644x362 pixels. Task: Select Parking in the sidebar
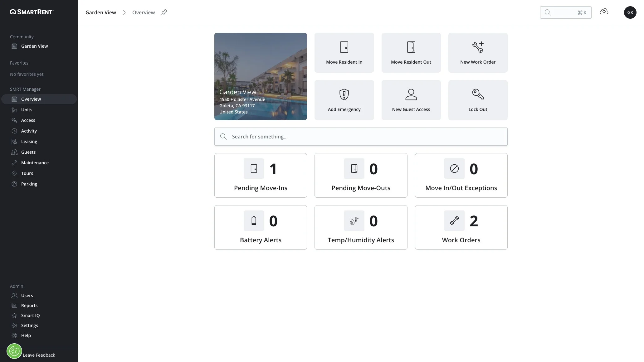point(39,184)
